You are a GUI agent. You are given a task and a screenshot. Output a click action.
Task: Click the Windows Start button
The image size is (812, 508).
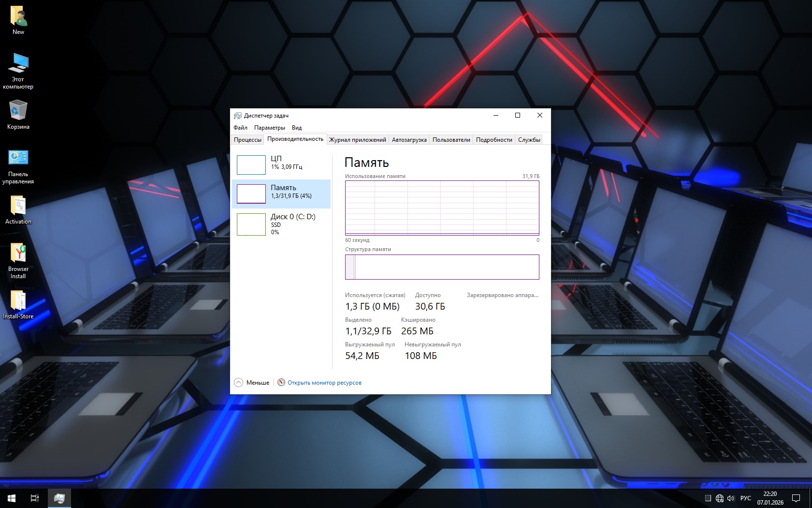coord(12,498)
